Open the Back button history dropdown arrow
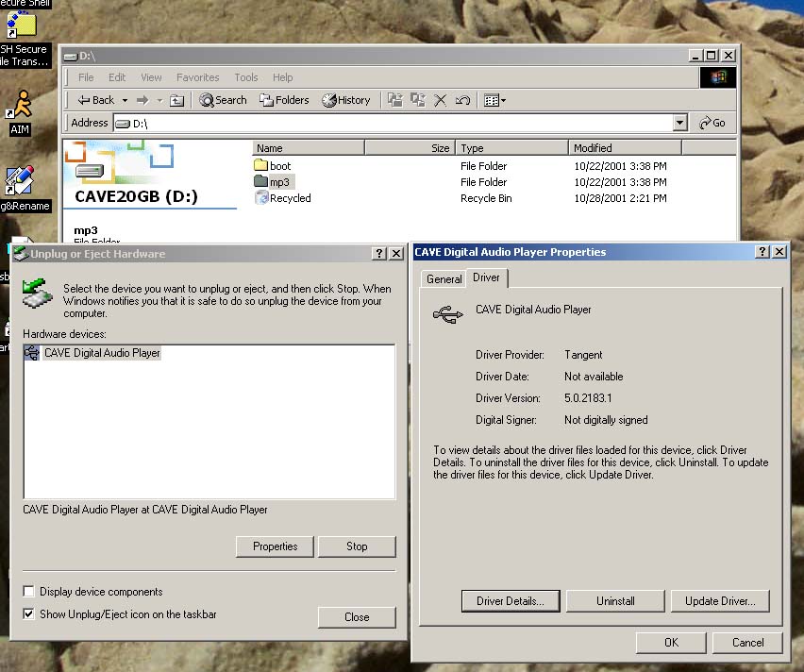This screenshot has height=672, width=804. click(x=123, y=100)
